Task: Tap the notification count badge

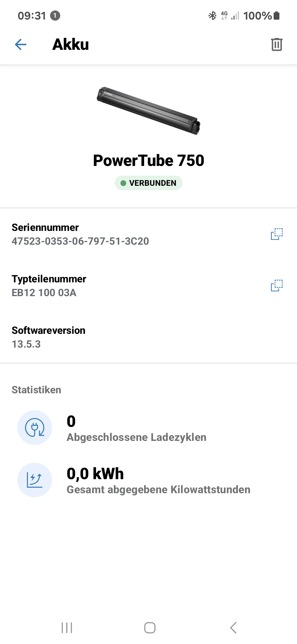Action: tap(55, 16)
